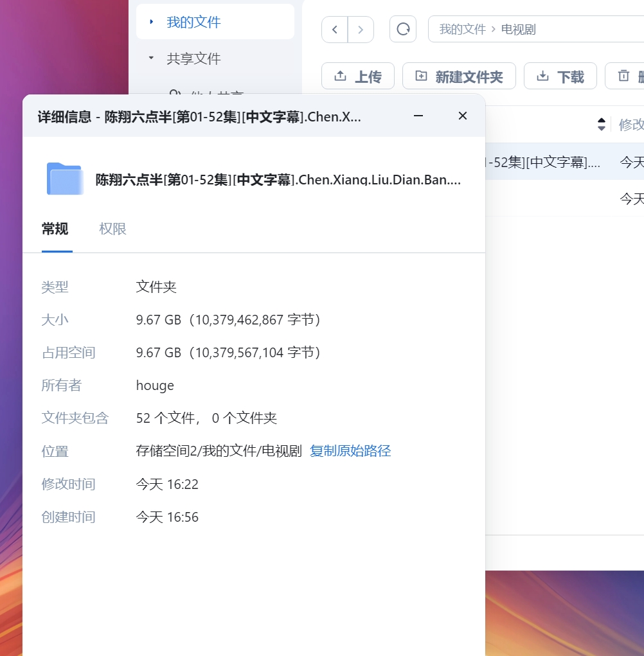The width and height of the screenshot is (644, 656).
Task: Click the Download (下载) button
Action: tap(560, 76)
